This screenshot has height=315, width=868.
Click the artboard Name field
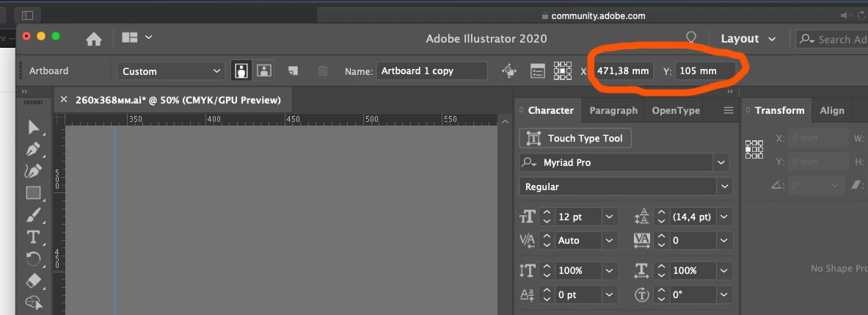[431, 71]
